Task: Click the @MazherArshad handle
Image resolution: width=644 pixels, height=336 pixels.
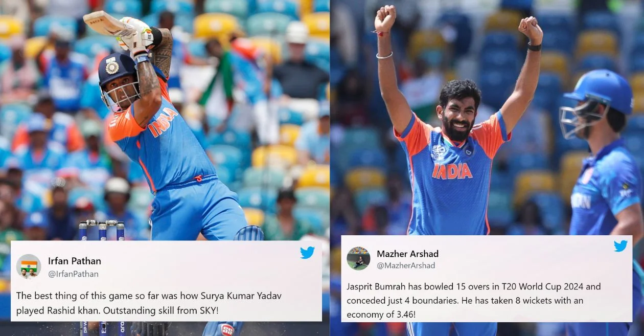Action: (406, 265)
